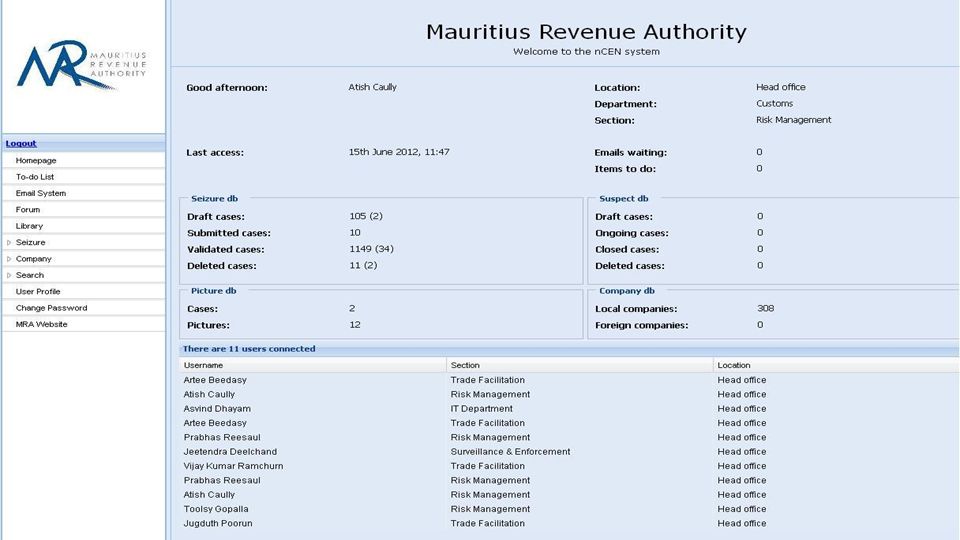Click the Picture db panel heading
The width and height of the screenshot is (960, 540).
213,291
